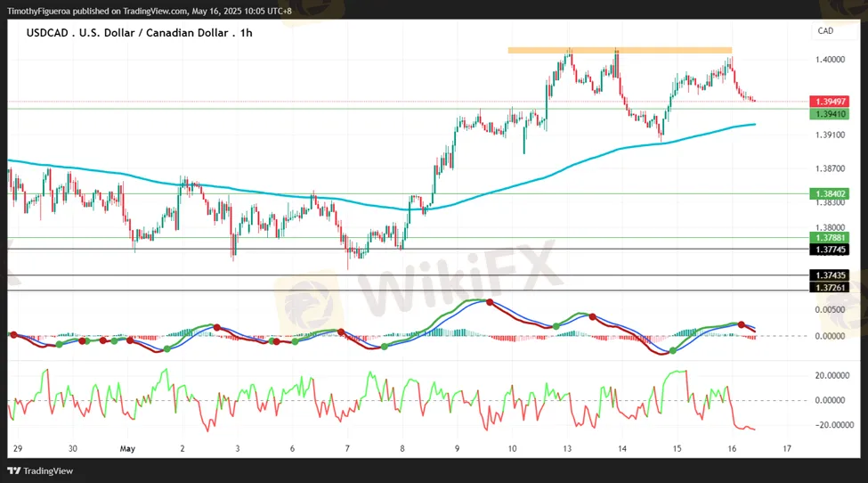Viewport: 868px width, 483px height.
Task: Click the CAD currency label on price axis
Action: coord(825,31)
